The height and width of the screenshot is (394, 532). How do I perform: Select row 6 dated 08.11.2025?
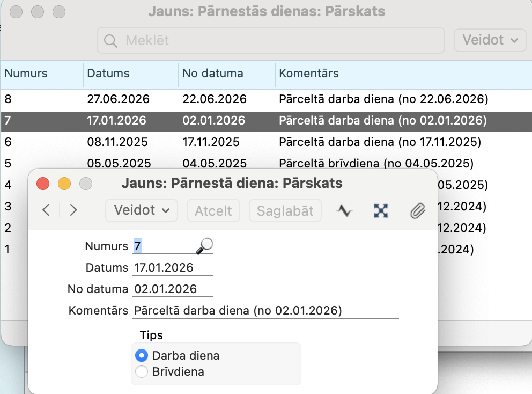pos(118,142)
